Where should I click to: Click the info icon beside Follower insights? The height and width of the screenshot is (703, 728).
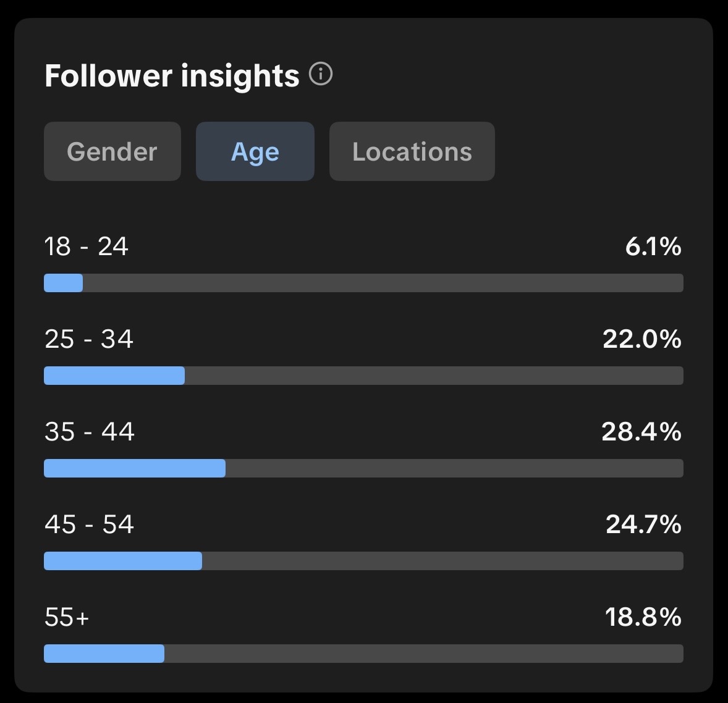click(x=321, y=75)
